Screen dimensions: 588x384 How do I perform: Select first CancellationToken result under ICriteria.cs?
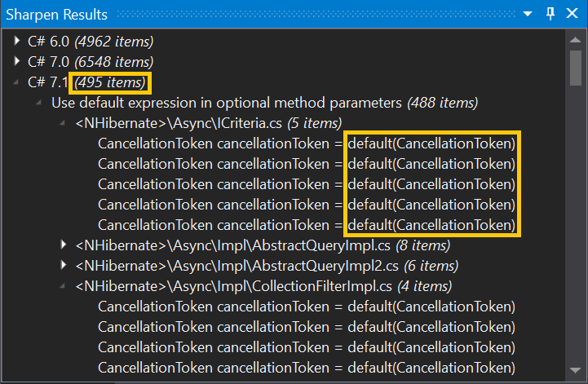click(307, 143)
